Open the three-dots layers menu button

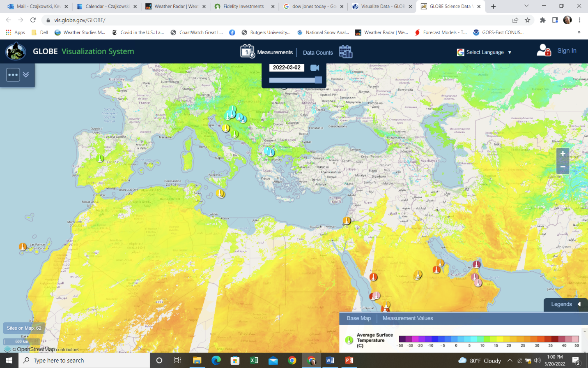(13, 75)
